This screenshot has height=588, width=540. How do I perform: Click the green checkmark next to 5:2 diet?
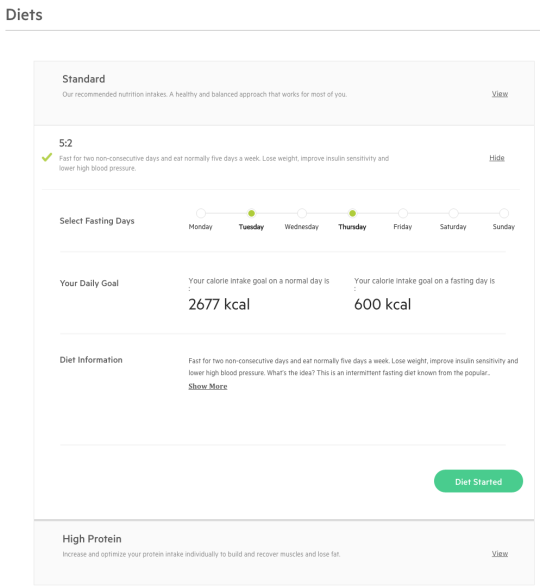pos(47,157)
